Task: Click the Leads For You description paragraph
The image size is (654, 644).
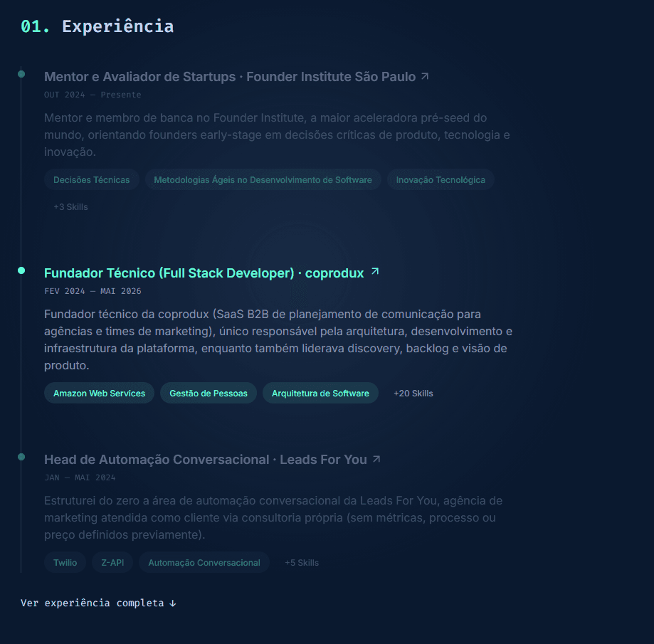Action: [x=273, y=517]
